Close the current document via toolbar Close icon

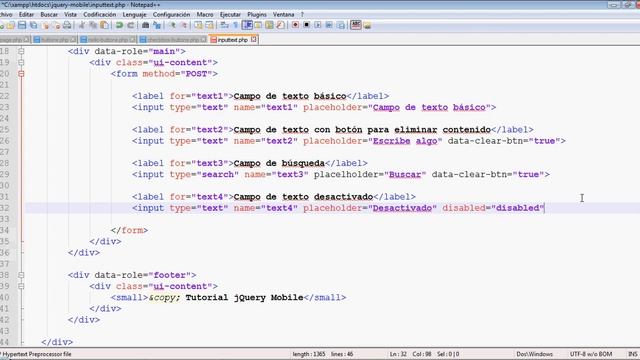point(45,25)
